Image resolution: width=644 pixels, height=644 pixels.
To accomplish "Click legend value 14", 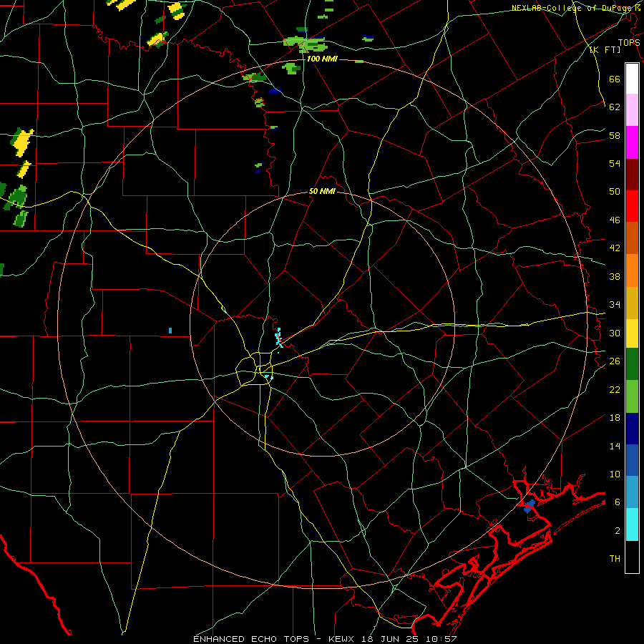I will point(615,446).
